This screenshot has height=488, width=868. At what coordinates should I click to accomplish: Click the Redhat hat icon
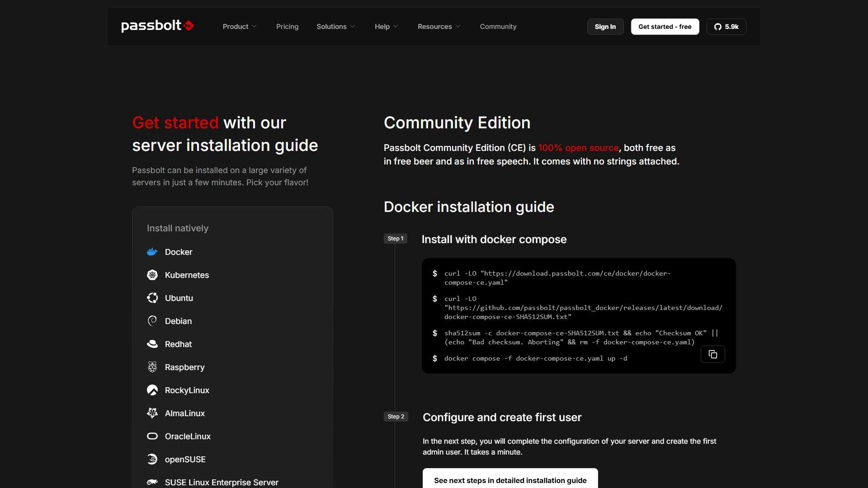pyautogui.click(x=152, y=344)
